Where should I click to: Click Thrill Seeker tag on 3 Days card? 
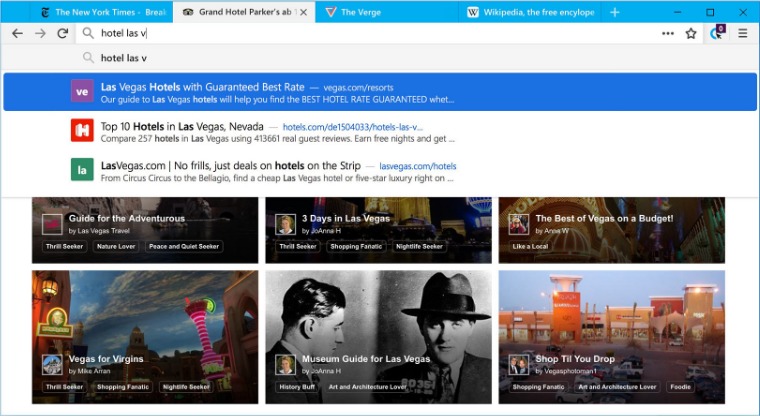pyautogui.click(x=298, y=246)
